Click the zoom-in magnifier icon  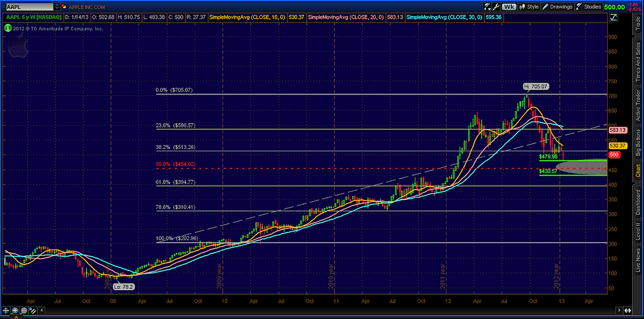point(15,311)
